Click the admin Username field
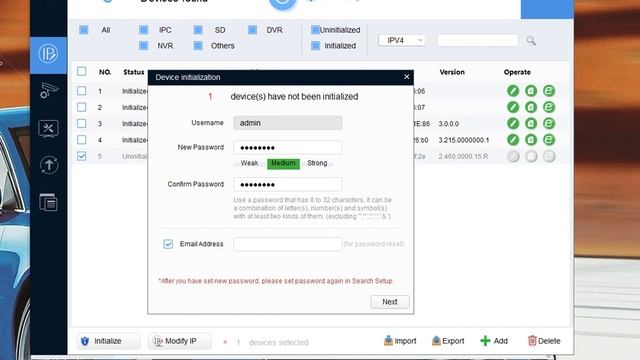Screen dimensions: 640x360 pyautogui.click(x=288, y=123)
